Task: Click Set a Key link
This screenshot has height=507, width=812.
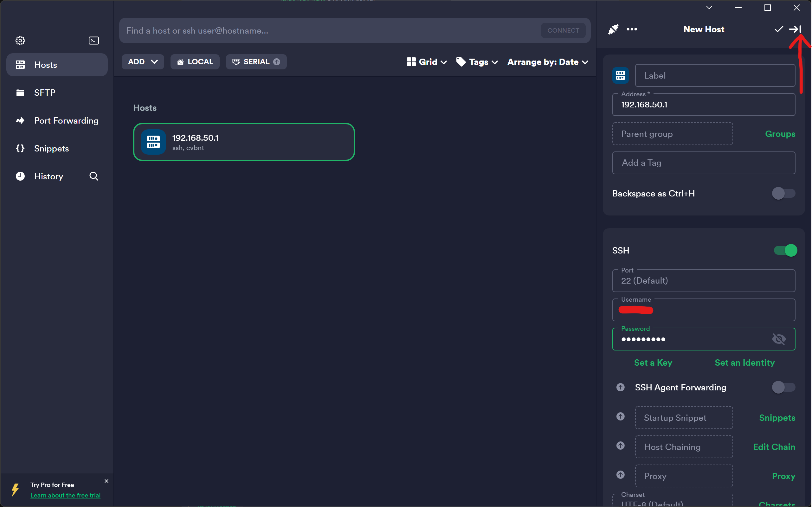Action: pyautogui.click(x=653, y=363)
